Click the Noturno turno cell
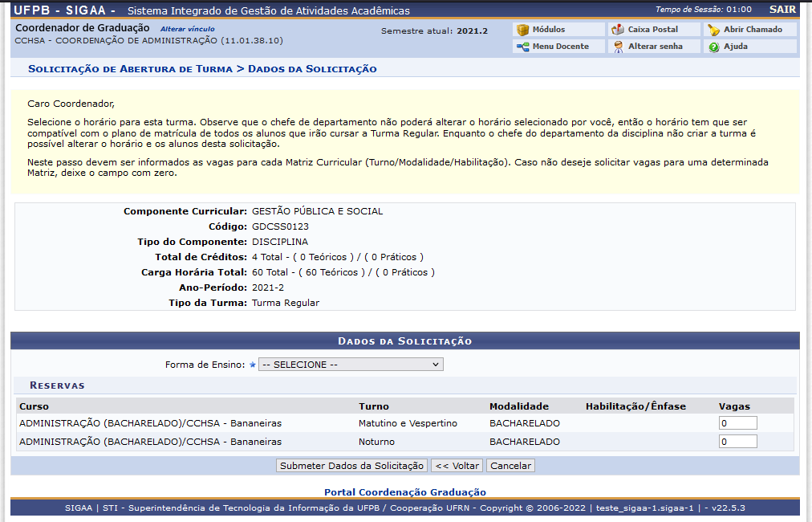The image size is (812, 522). coord(376,442)
